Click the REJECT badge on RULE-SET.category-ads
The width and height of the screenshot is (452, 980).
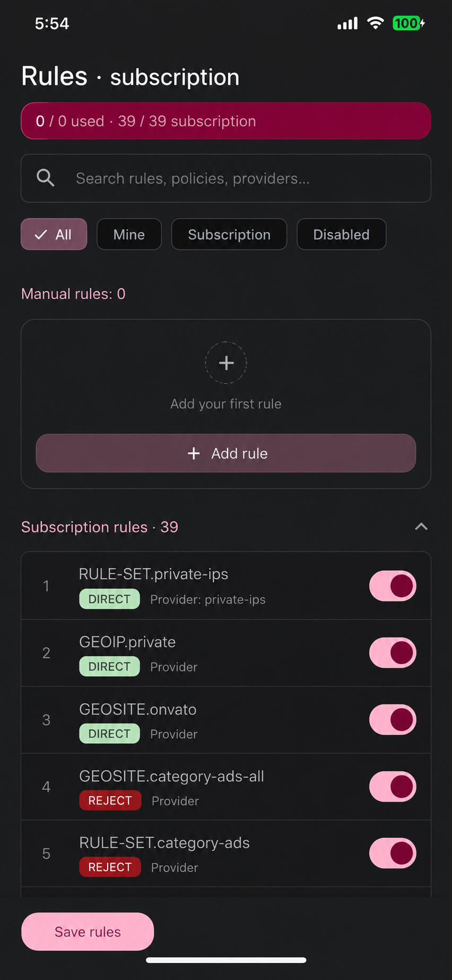pos(110,867)
